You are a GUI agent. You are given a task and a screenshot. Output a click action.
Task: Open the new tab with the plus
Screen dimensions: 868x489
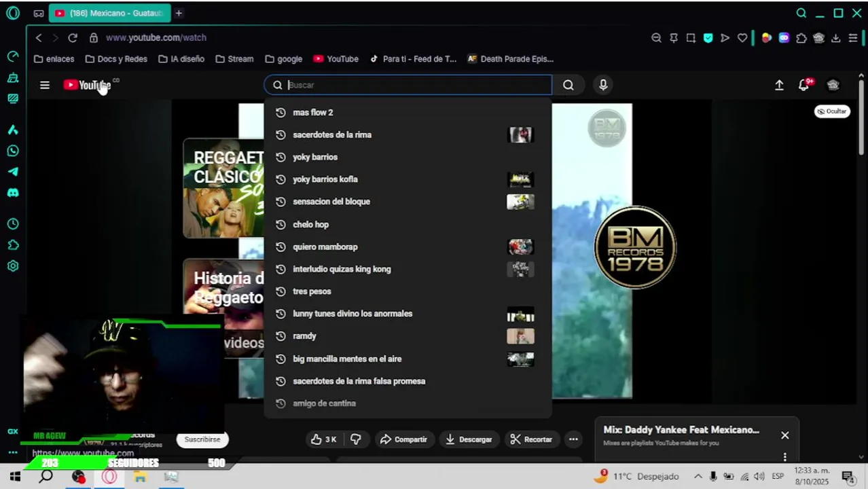click(179, 13)
